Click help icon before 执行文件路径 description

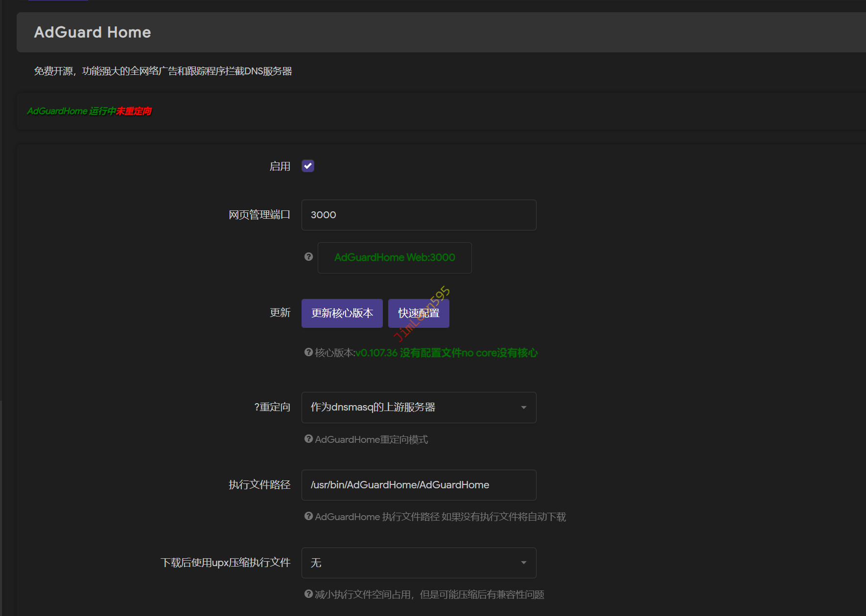[308, 516]
